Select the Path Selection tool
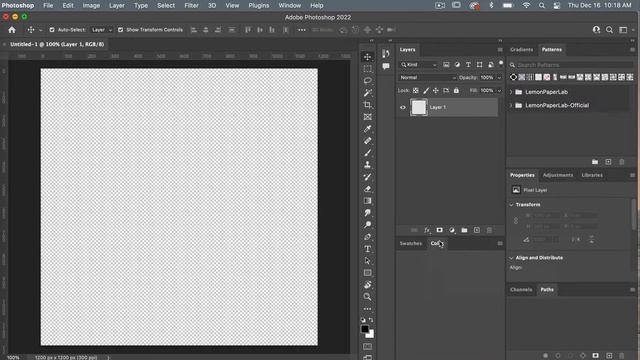This screenshot has height=360, width=640. tap(367, 261)
